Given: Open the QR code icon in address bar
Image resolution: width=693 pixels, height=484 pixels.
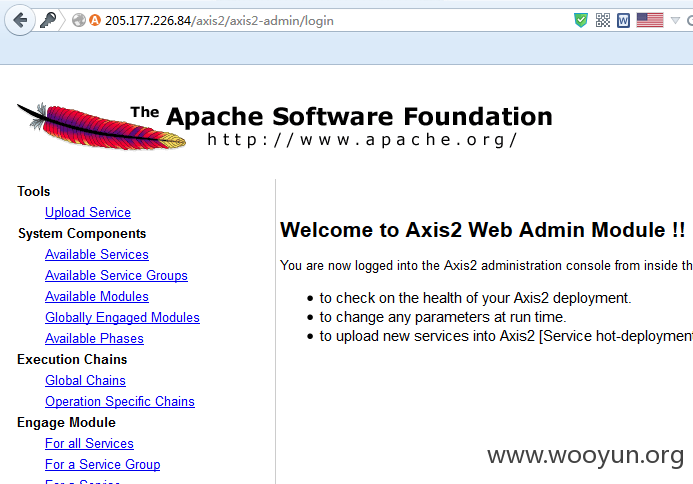Looking at the screenshot, I should pyautogui.click(x=603, y=20).
